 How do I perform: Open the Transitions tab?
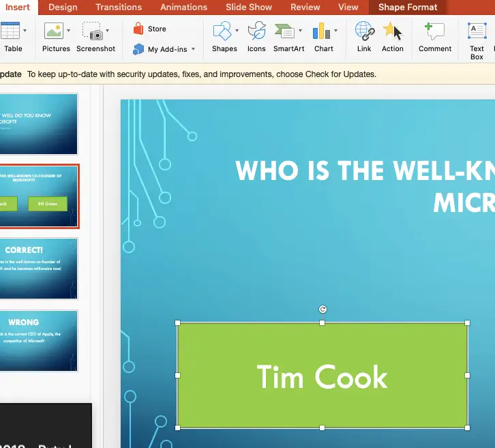pyautogui.click(x=119, y=8)
